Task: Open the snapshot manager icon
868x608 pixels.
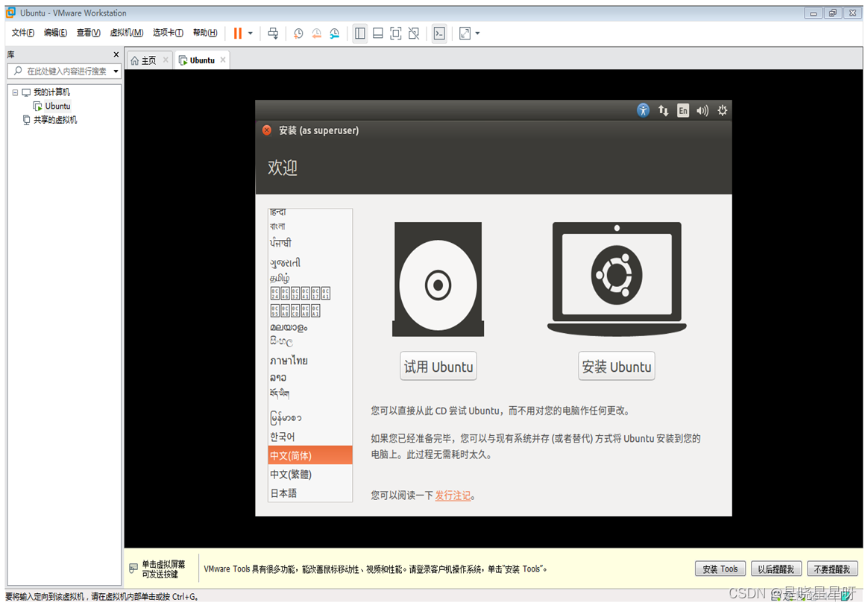Action: point(334,33)
